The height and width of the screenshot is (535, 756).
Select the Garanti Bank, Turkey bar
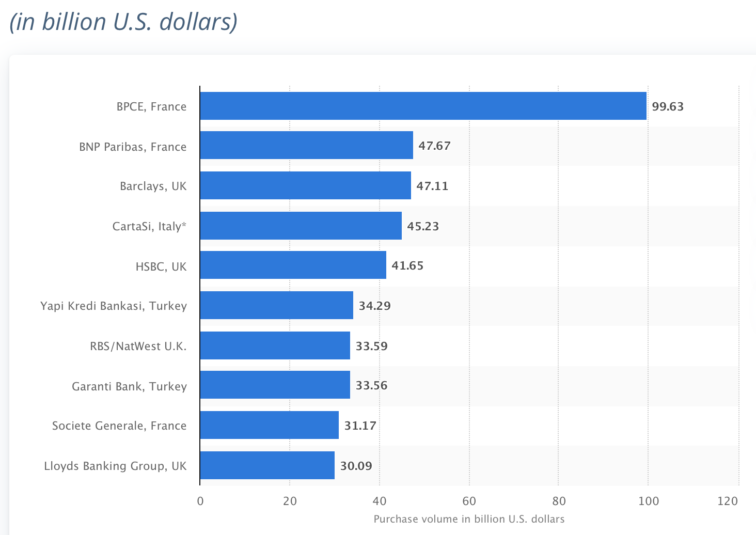pyautogui.click(x=275, y=385)
